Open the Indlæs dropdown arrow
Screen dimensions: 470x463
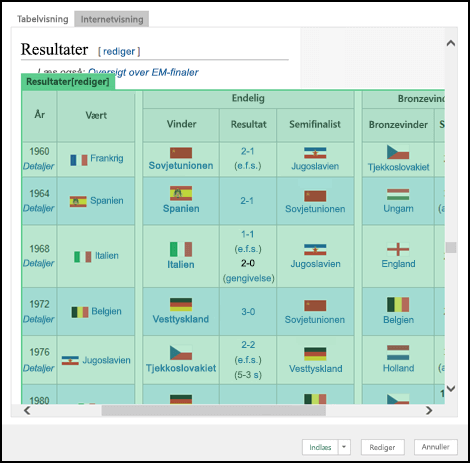344,447
